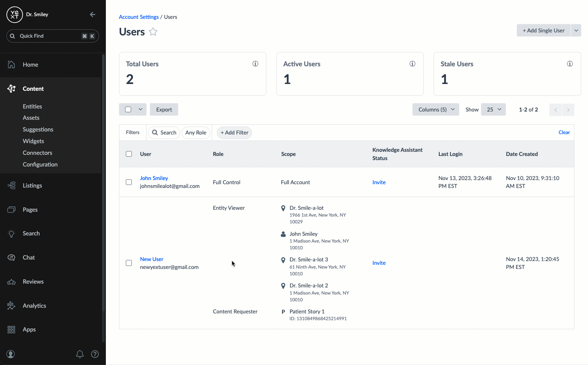
Task: Open the help question mark icon
Action: 95,354
